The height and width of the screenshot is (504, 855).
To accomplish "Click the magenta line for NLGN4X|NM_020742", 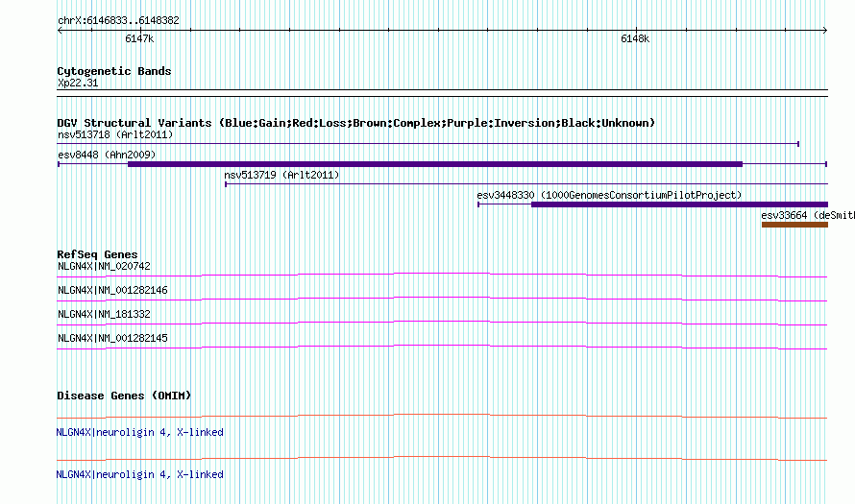I will tap(442, 275).
